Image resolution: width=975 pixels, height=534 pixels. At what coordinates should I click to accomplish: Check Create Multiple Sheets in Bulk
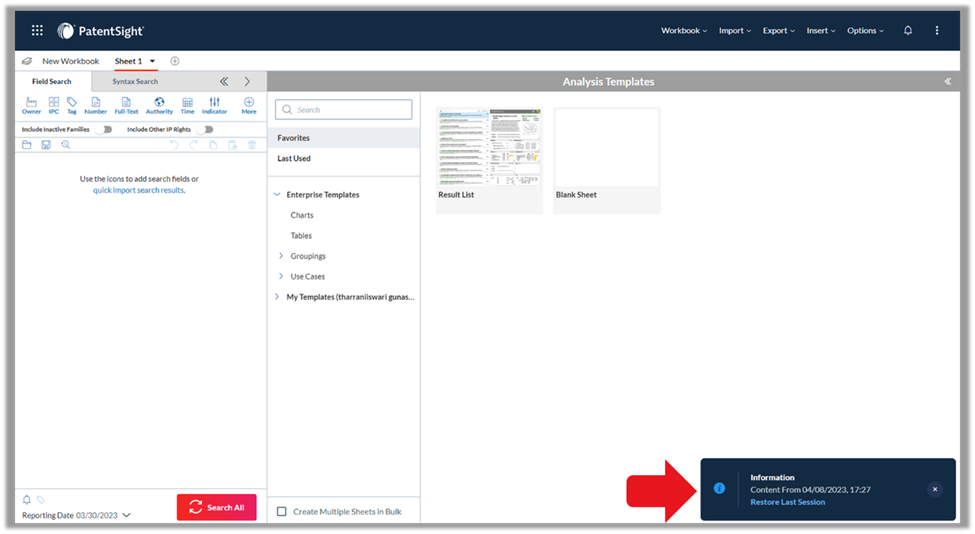pos(282,512)
